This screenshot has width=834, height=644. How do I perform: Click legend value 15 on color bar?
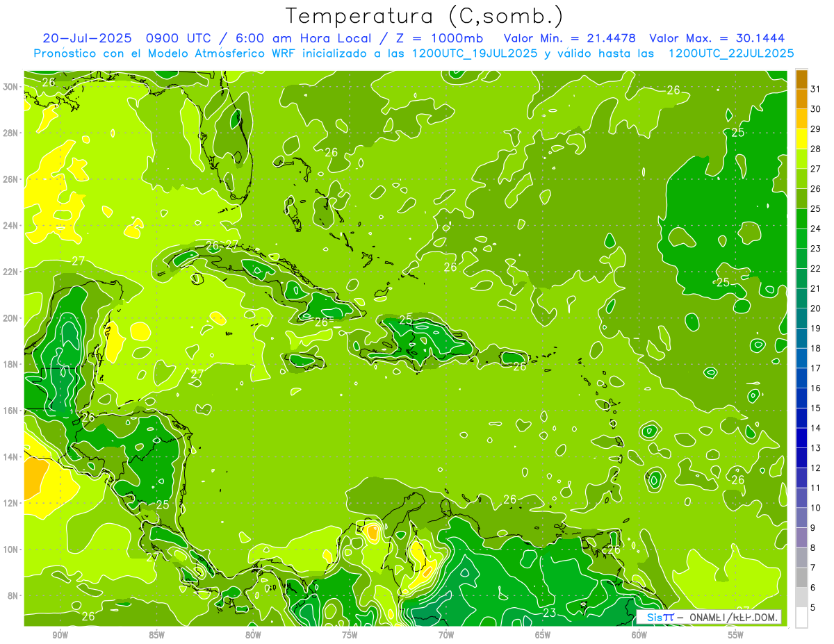tap(815, 408)
